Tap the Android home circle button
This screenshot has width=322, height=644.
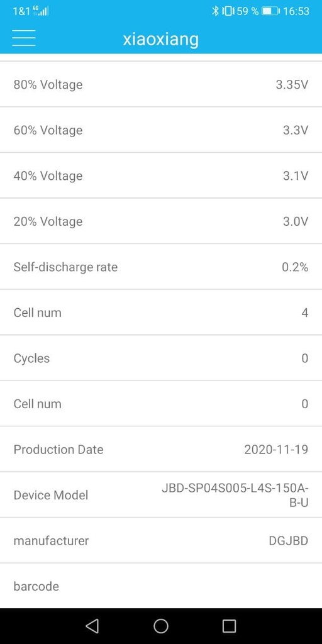161,626
